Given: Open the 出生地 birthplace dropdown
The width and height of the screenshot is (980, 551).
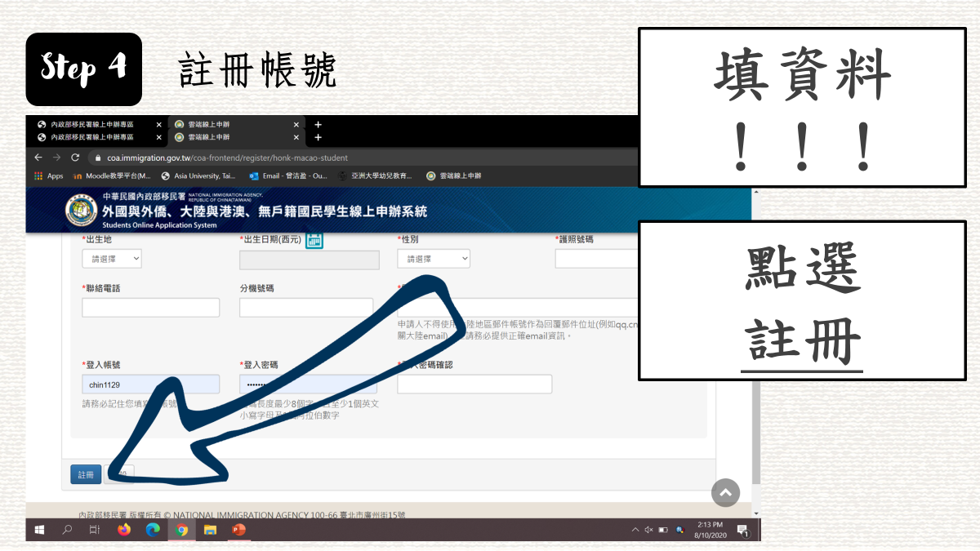Looking at the screenshot, I should coord(111,258).
